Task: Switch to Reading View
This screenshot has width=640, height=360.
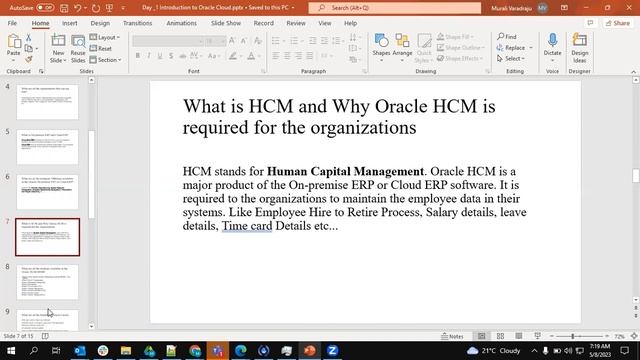Action: click(x=519, y=336)
